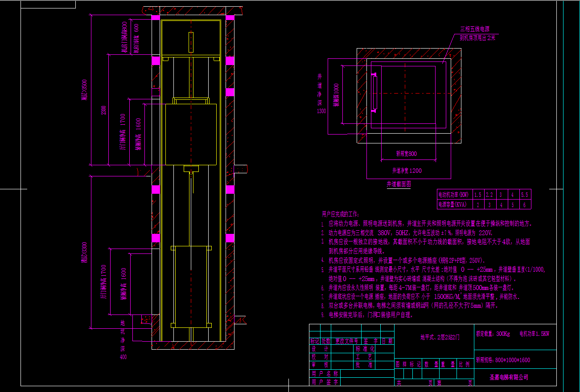Click the "校对" row label
Screen dimensions: 580x392
(320, 357)
